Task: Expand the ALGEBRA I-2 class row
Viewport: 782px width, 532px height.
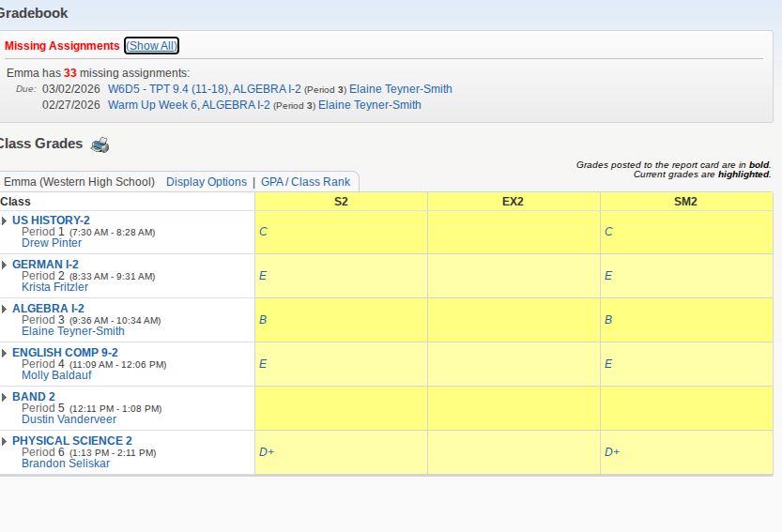Action: [4, 309]
